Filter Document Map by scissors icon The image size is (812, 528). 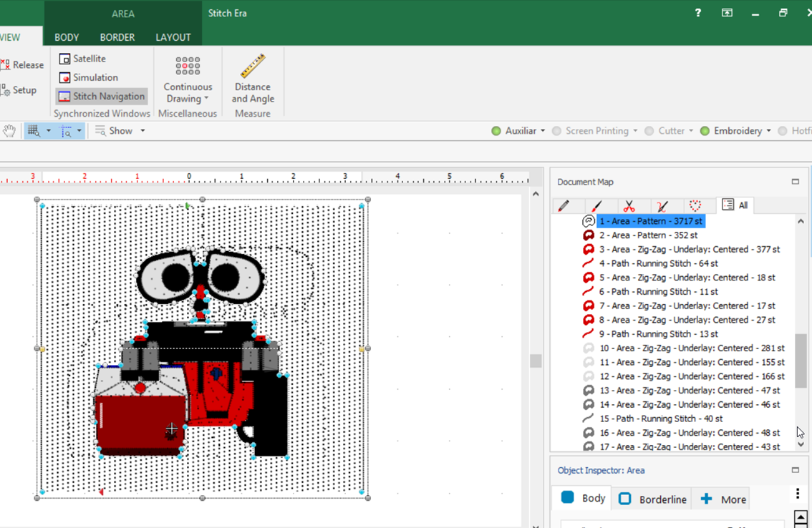click(x=629, y=205)
